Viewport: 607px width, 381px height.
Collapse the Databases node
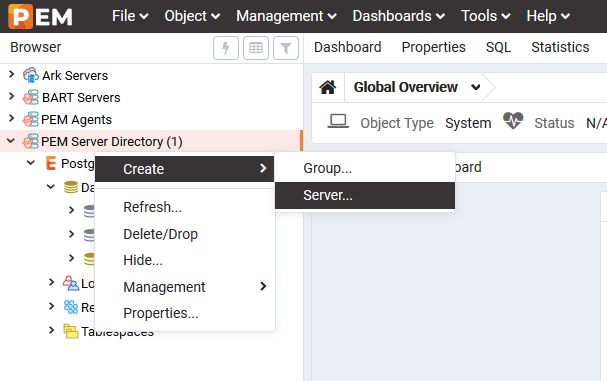tap(51, 187)
